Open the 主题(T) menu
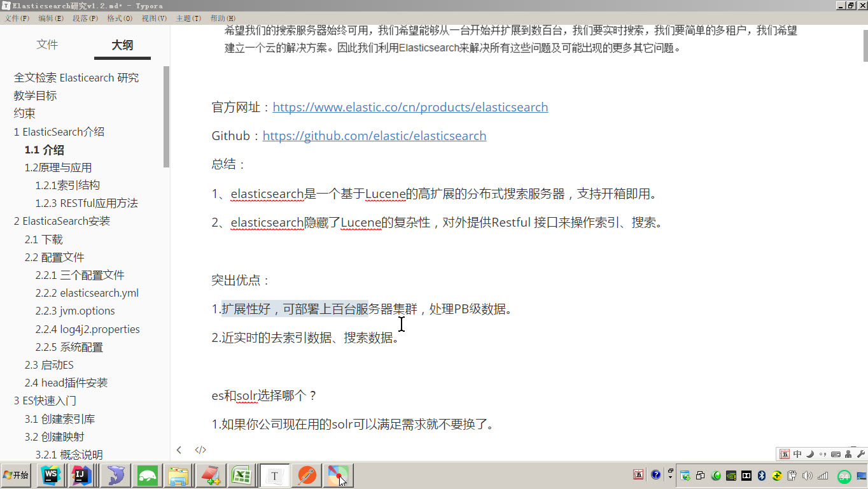868x489 pixels. pyautogui.click(x=188, y=18)
